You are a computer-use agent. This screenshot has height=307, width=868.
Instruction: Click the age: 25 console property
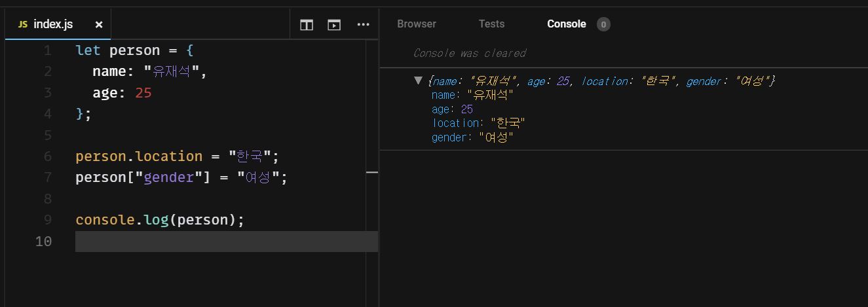pyautogui.click(x=452, y=109)
